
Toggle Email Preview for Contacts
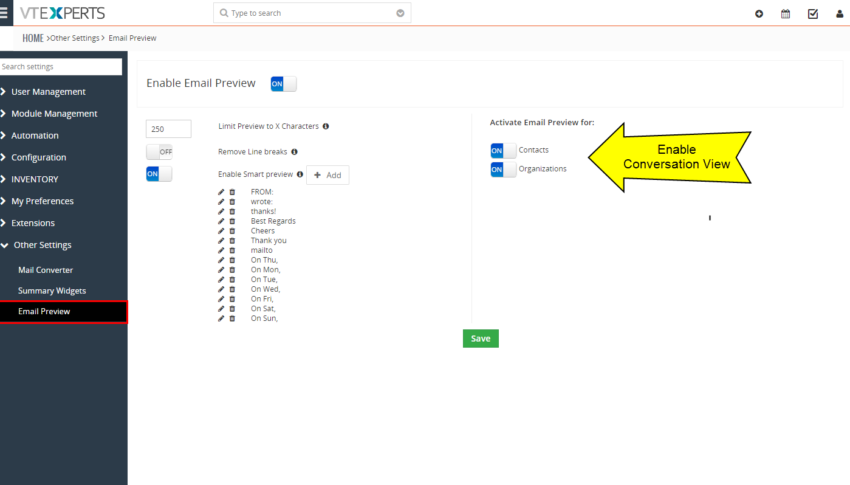(503, 151)
